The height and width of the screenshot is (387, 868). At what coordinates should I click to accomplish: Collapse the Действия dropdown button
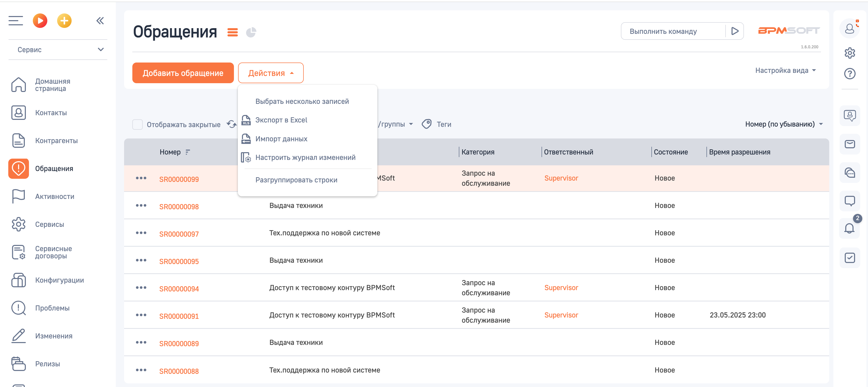271,73
